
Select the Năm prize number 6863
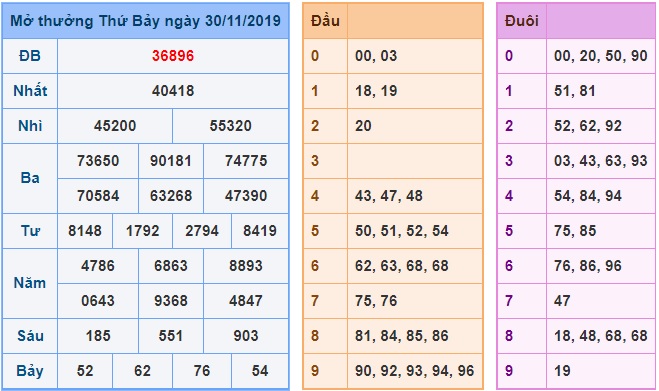[x=171, y=265]
